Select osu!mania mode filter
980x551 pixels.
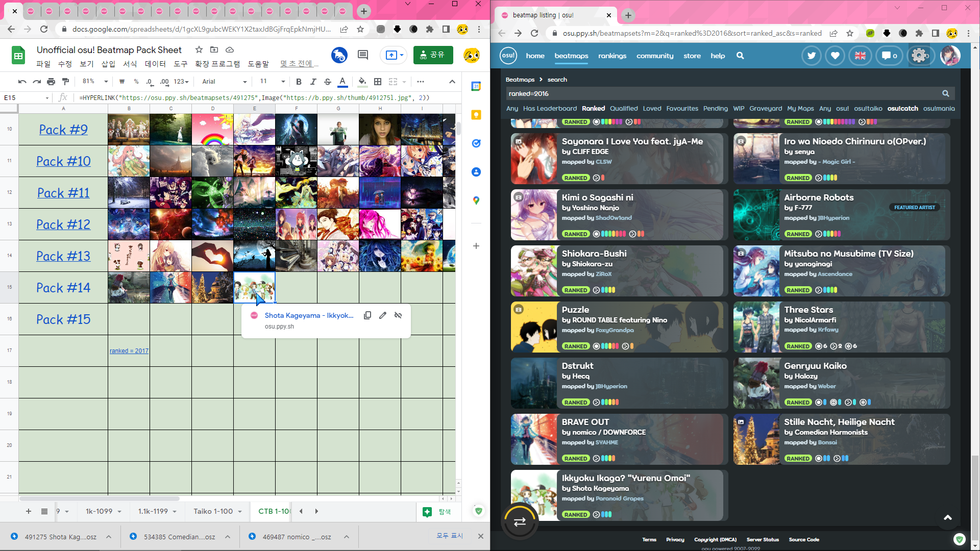point(939,109)
